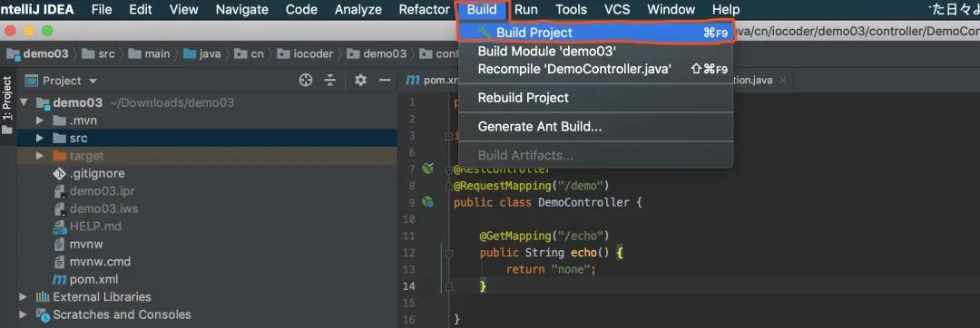Toggle code fold marker on line 14
Image resolution: width=980 pixels, height=328 pixels.
[448, 286]
